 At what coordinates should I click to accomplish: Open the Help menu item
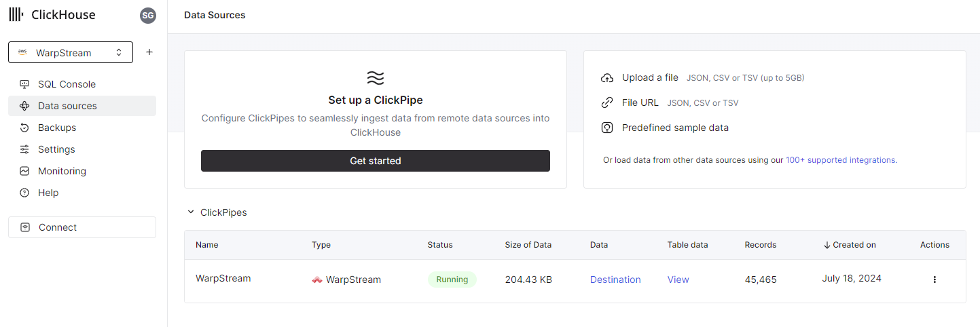click(48, 193)
